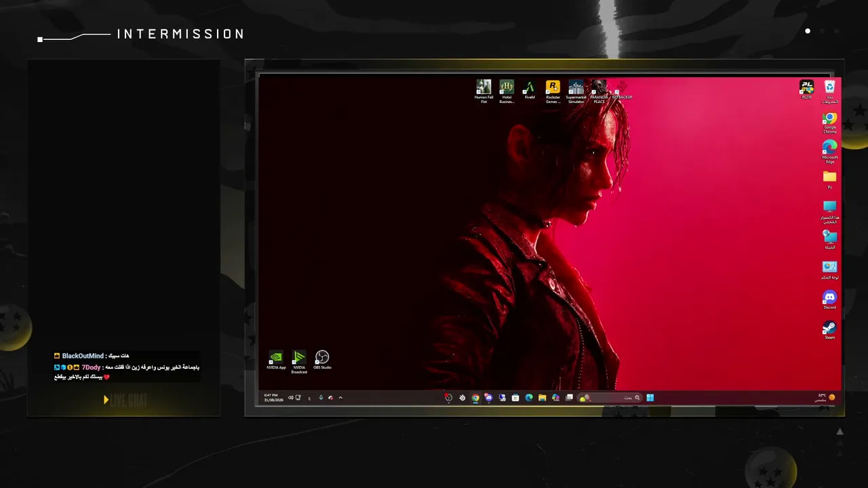This screenshot has height=488, width=868.
Task: Open the NO BACKUP desktop shortcut
Action: (622, 90)
